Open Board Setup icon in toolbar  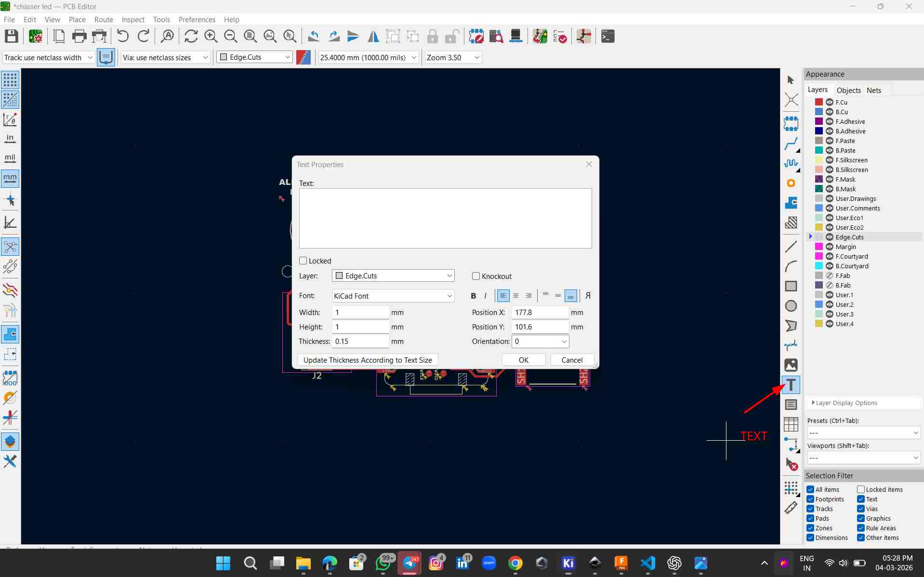(36, 37)
